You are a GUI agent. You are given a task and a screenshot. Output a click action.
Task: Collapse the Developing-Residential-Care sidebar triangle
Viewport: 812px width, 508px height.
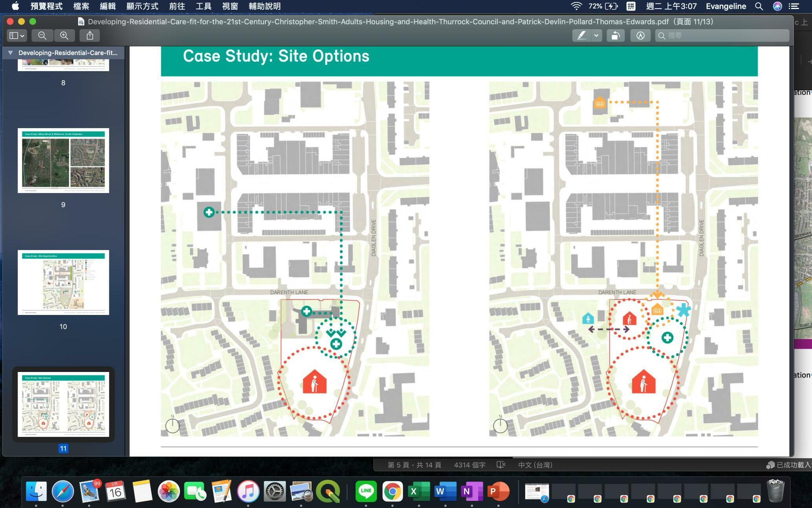pos(11,53)
